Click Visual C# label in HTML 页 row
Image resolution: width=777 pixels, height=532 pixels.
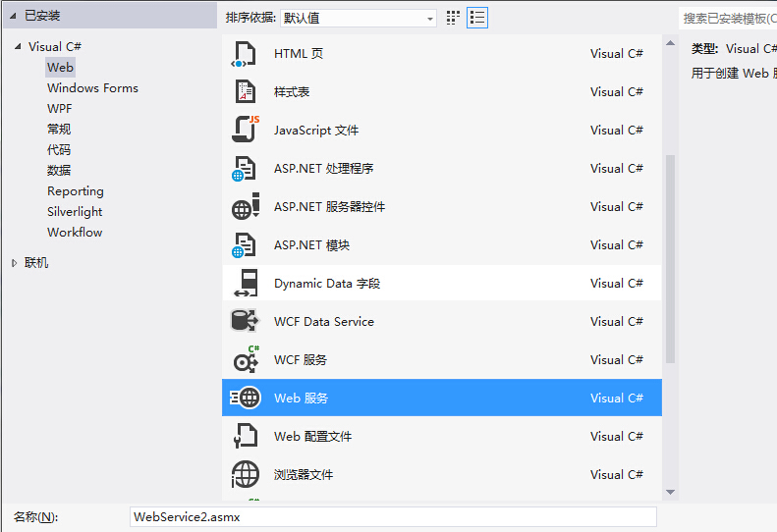617,54
